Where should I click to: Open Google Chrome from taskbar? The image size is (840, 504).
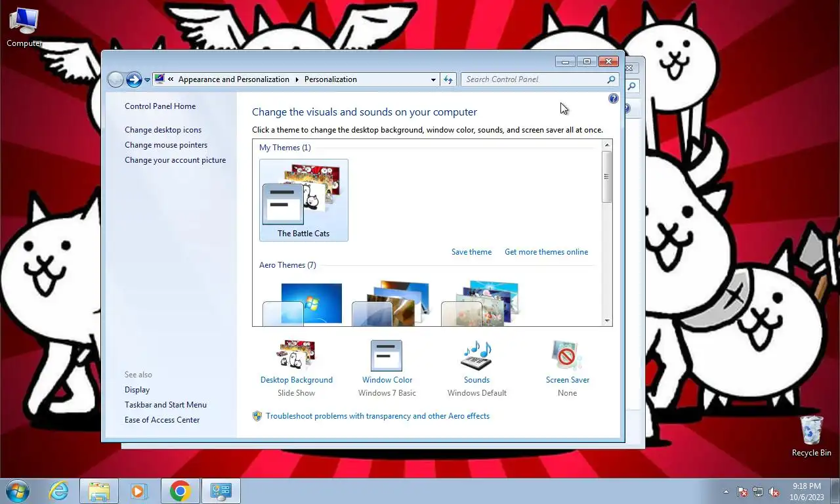tap(180, 491)
